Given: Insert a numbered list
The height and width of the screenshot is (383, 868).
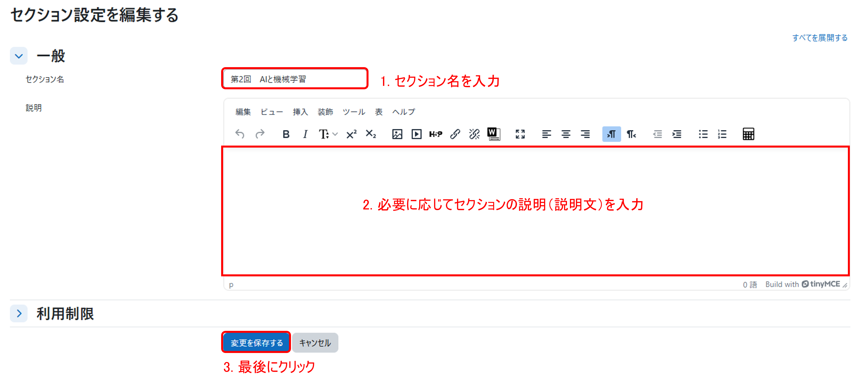Looking at the screenshot, I should (x=722, y=134).
